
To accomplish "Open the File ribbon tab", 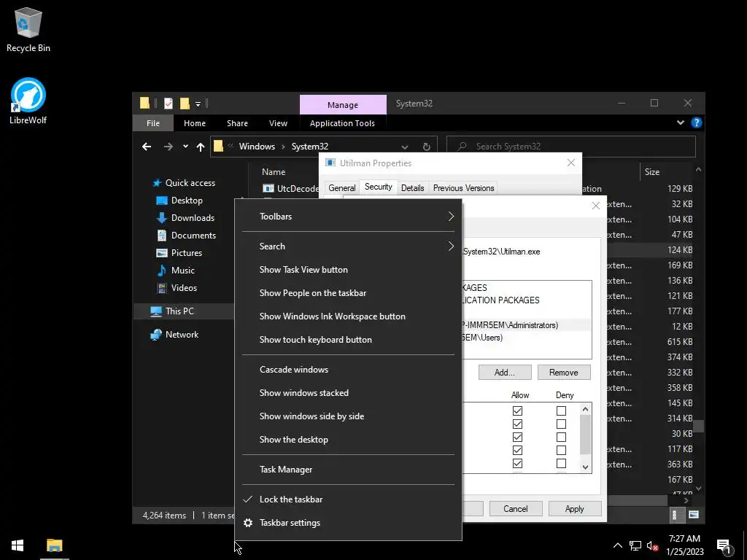I will pyautogui.click(x=153, y=122).
